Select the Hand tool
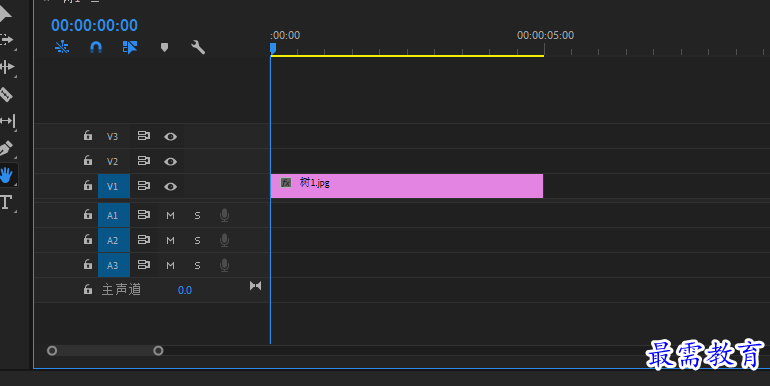The image size is (770, 386). pyautogui.click(x=6, y=175)
